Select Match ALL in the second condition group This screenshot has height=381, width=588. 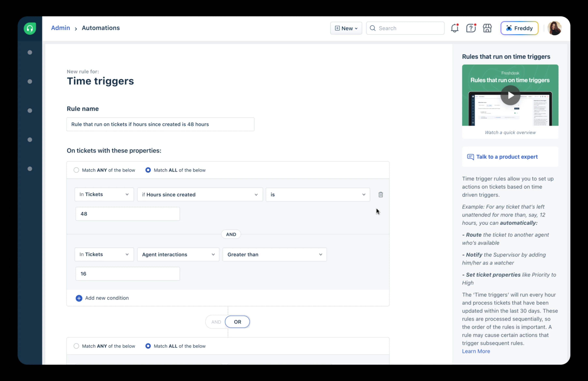pyautogui.click(x=148, y=346)
